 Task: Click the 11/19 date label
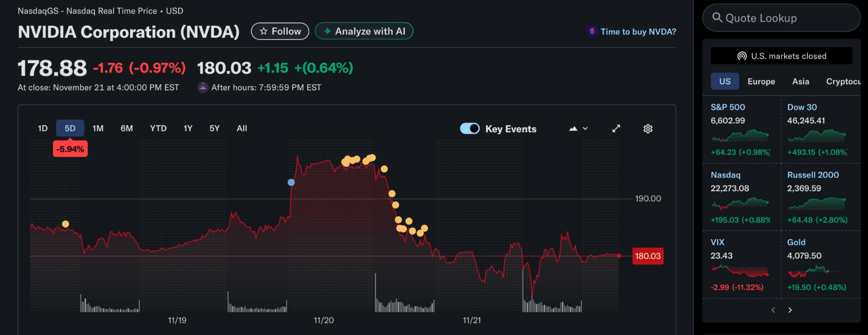point(177,320)
